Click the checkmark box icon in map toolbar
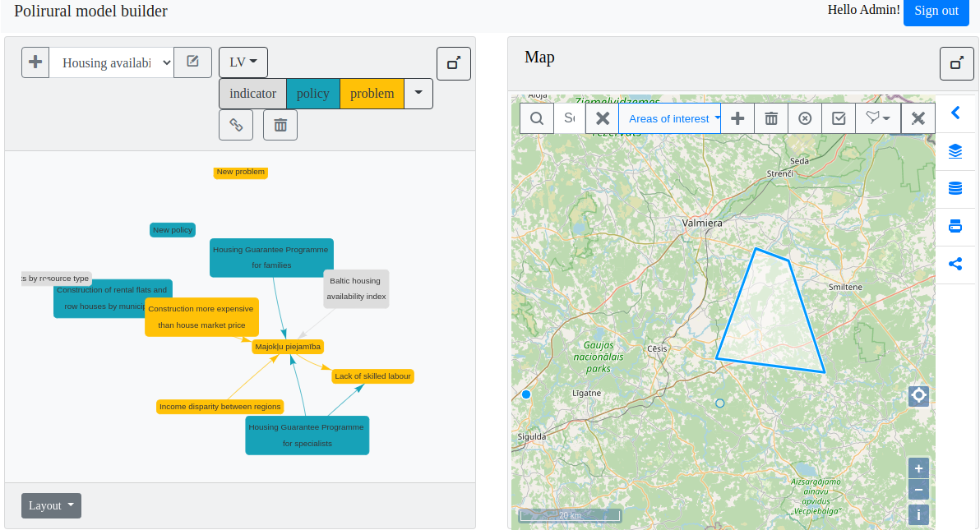The width and height of the screenshot is (980, 530). [839, 118]
